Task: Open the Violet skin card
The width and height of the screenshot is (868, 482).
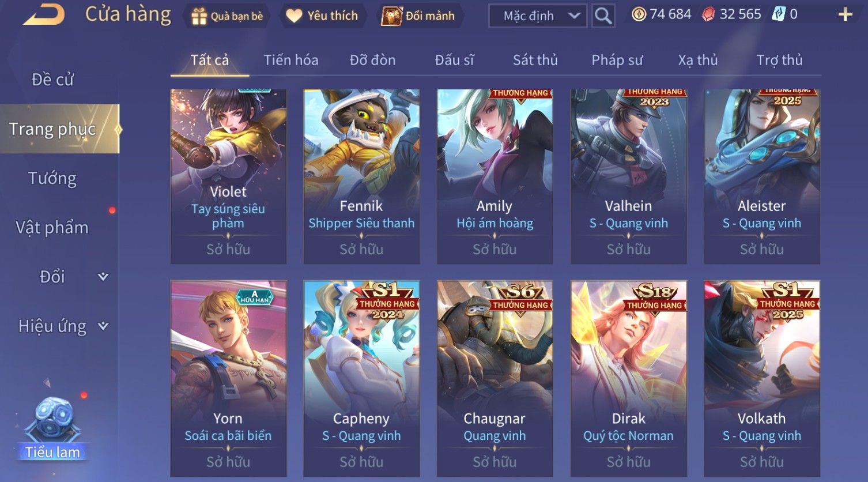Action: (228, 176)
